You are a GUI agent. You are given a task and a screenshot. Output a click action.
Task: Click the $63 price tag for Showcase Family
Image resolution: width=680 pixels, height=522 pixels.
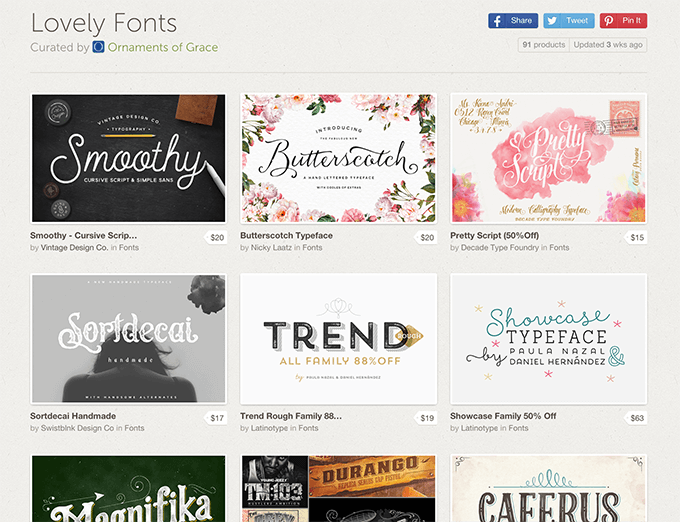click(636, 418)
